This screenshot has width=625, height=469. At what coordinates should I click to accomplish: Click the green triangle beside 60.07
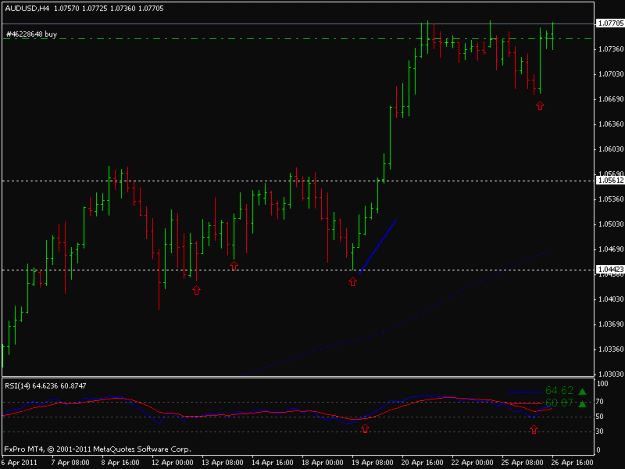coord(582,404)
